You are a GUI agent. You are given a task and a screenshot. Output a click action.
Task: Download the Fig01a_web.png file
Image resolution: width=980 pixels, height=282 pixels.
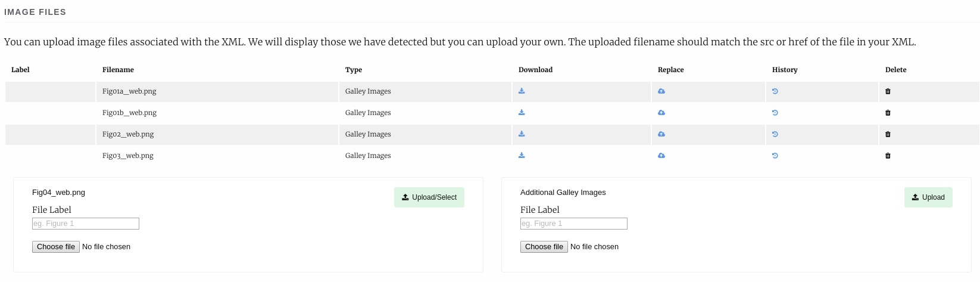(x=522, y=91)
